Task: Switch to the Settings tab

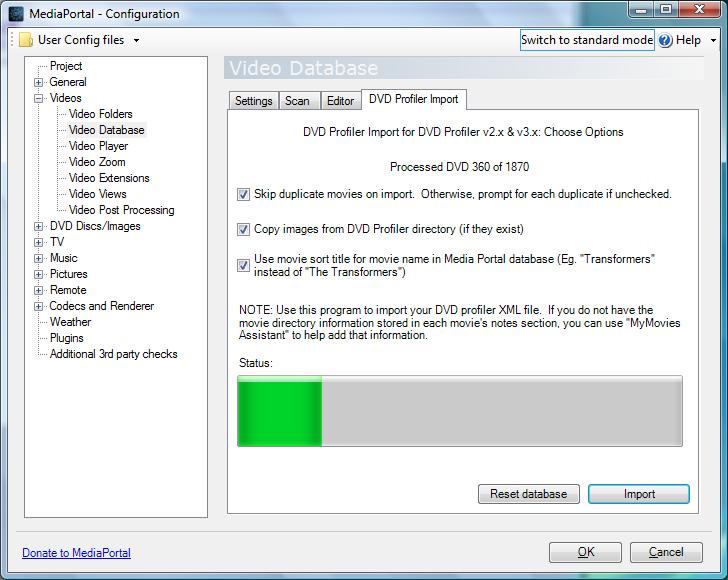Action: click(x=253, y=101)
